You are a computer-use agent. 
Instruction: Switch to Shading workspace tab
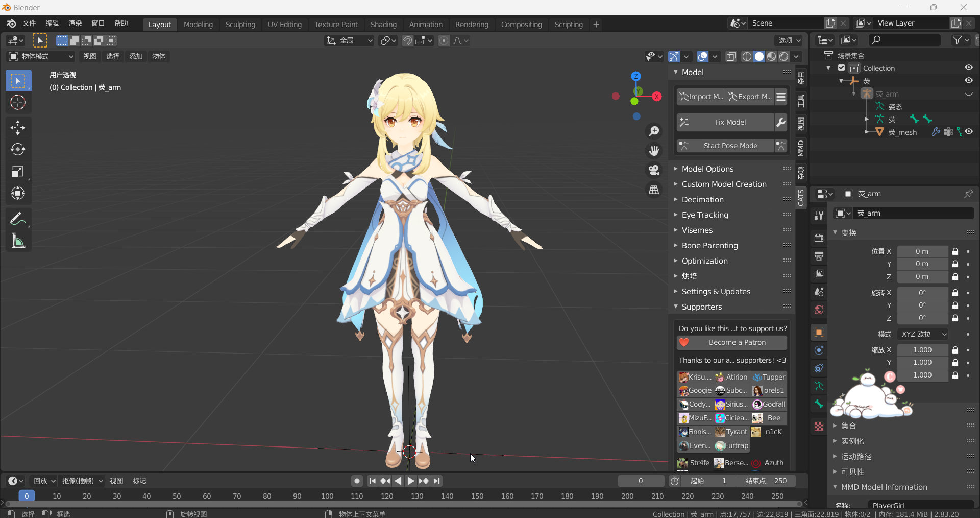point(383,25)
